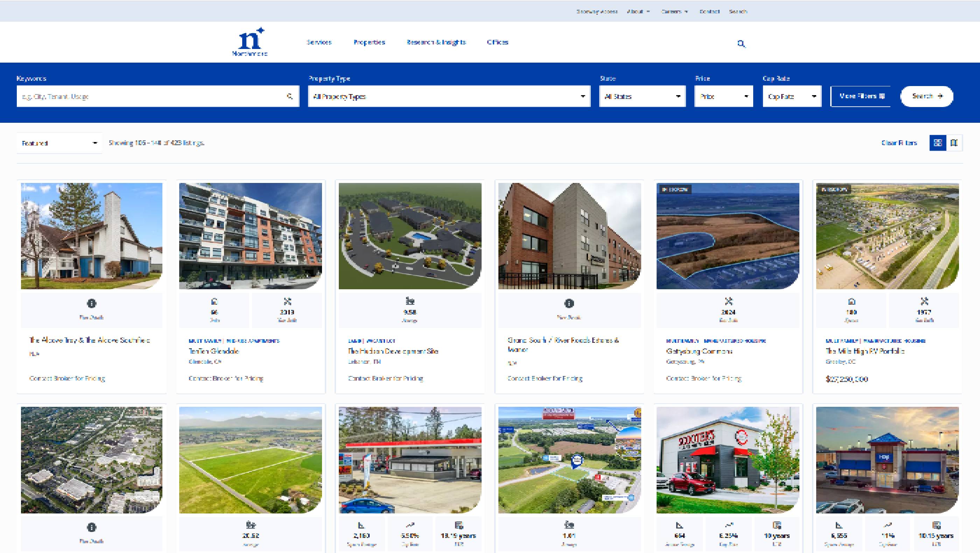Expand the Careers menu in top bar
Image resolution: width=980 pixels, height=553 pixels.
(x=674, y=12)
